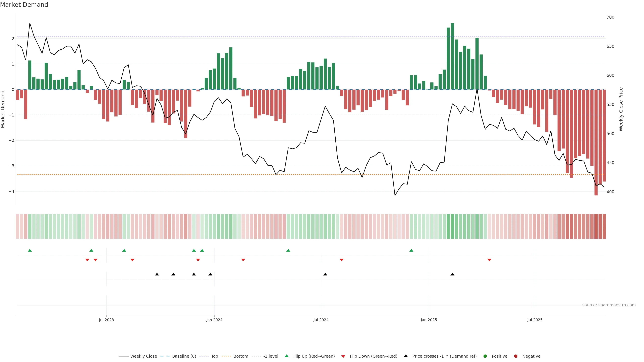Click source: sharemaestro.com text
This screenshot has height=362, width=644.
(609, 305)
